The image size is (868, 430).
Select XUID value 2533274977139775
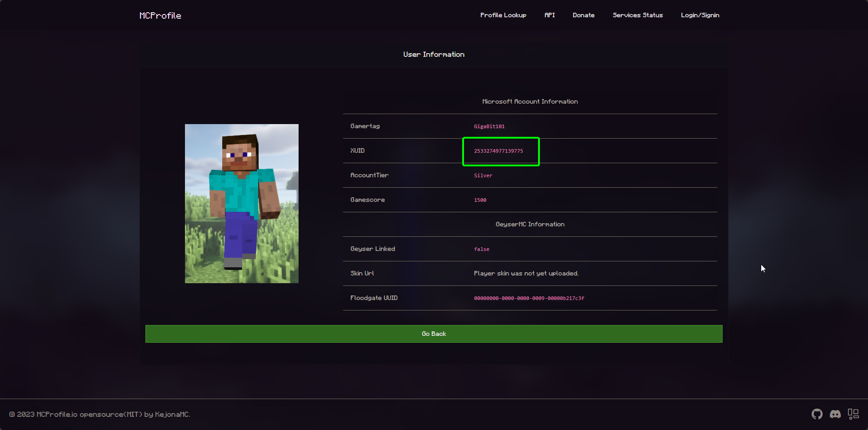tap(499, 151)
